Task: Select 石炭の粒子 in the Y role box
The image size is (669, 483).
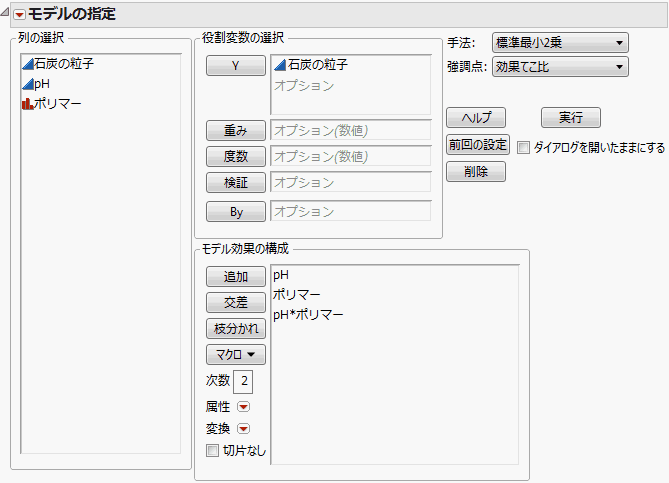Action: pos(318,65)
